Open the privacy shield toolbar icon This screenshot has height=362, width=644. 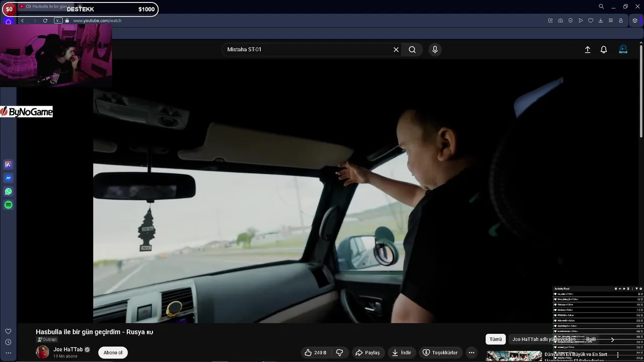(x=571, y=21)
